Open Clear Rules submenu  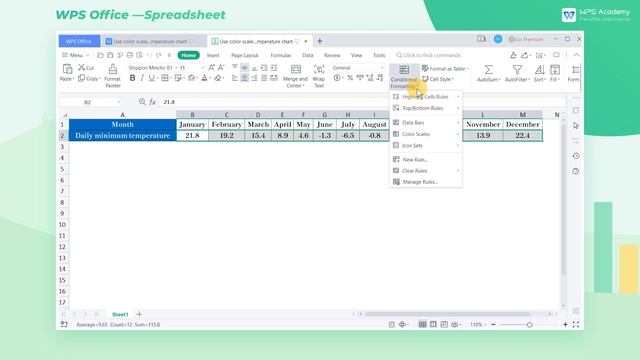426,171
